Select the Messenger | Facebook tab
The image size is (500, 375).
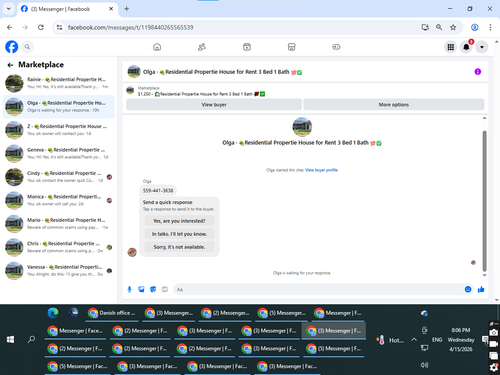click(67, 9)
